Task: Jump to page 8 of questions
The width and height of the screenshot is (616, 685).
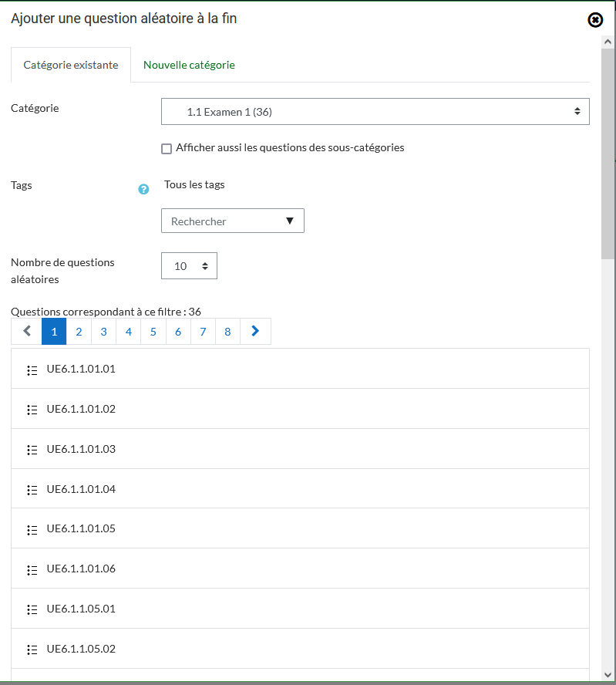Action: 227,331
